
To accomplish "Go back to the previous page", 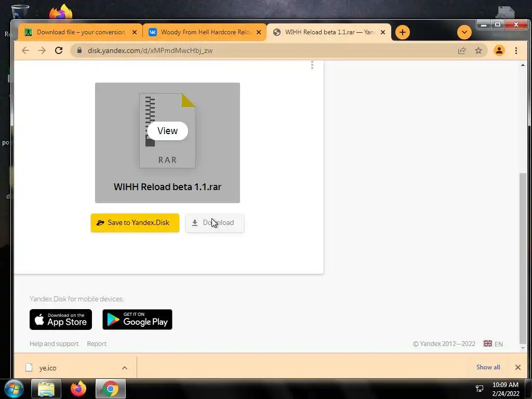I will tap(25, 50).
